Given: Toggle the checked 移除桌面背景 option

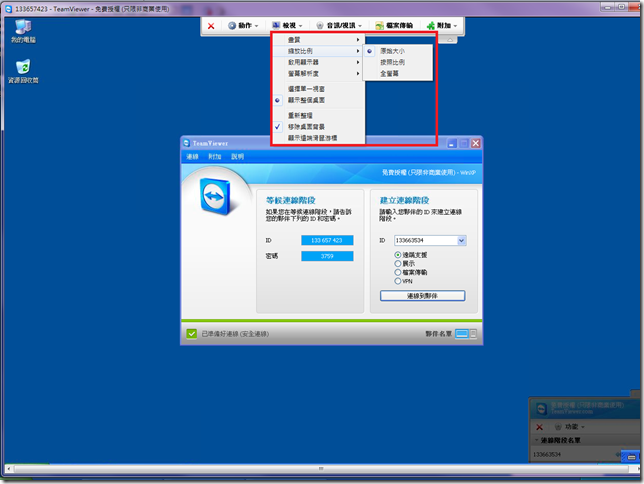Looking at the screenshot, I should tap(319, 127).
